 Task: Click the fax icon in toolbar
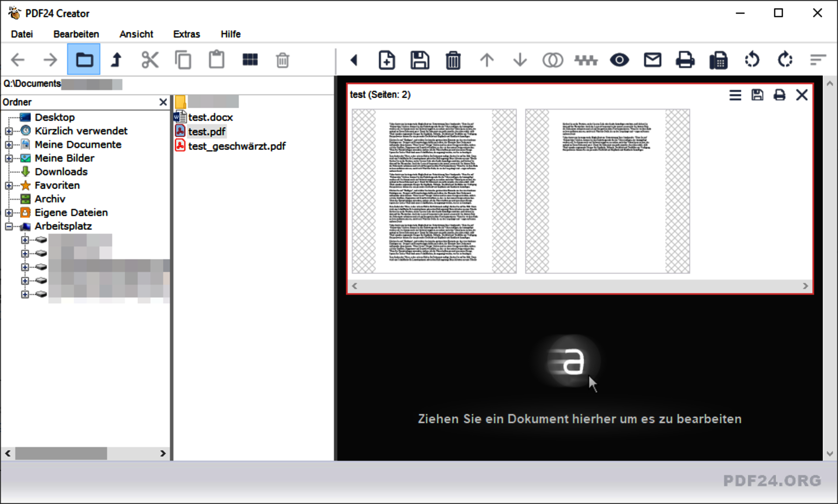(x=718, y=60)
